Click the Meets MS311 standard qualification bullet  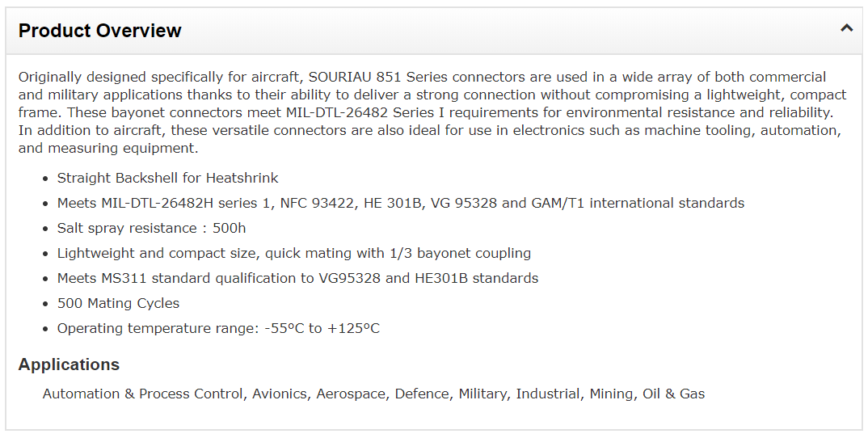(298, 278)
